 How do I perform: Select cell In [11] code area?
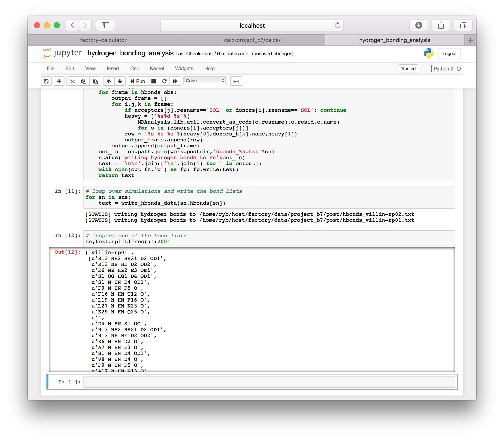[269, 197]
